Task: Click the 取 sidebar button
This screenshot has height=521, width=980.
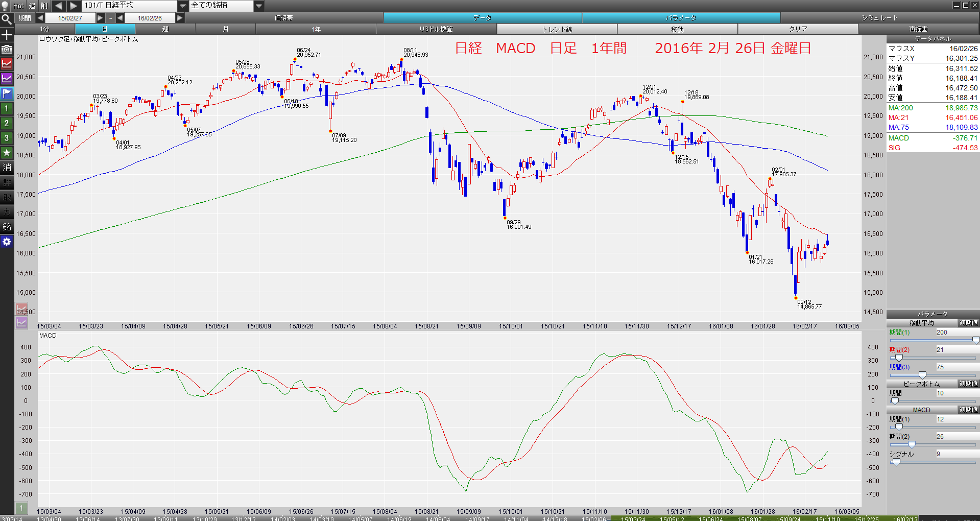Action: click(x=7, y=197)
